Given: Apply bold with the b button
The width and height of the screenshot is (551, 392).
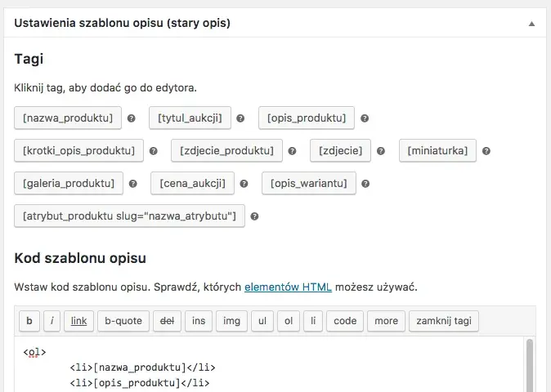Looking at the screenshot, I should tap(29, 321).
